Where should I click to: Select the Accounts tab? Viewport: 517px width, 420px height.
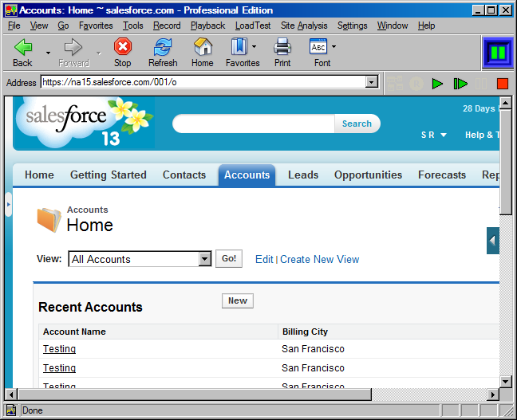[x=247, y=175]
